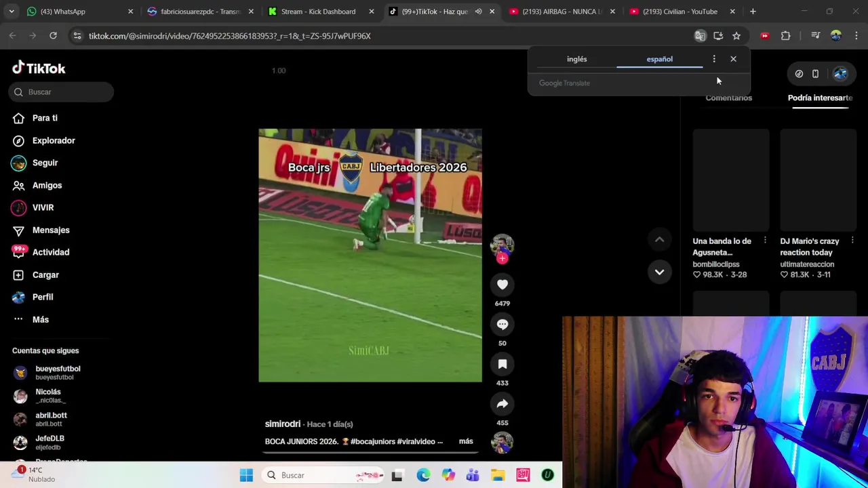Open the media control music icon
This screenshot has height=488, width=868.
(x=816, y=36)
